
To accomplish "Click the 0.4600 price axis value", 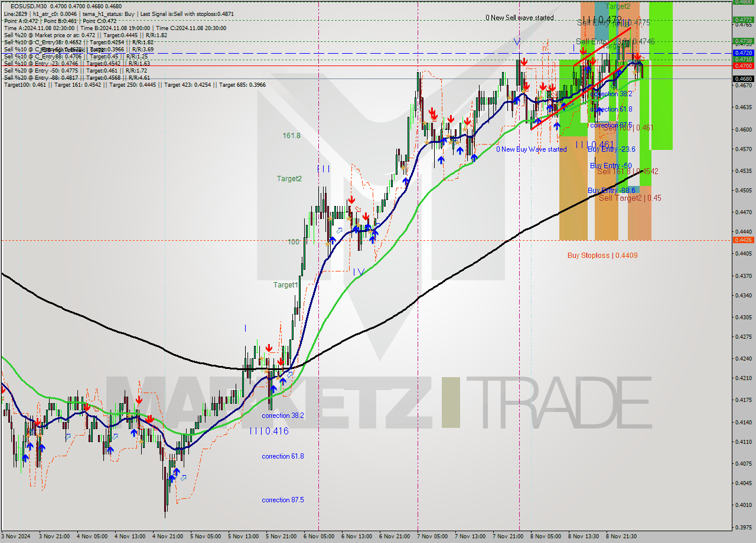I will tap(743, 129).
